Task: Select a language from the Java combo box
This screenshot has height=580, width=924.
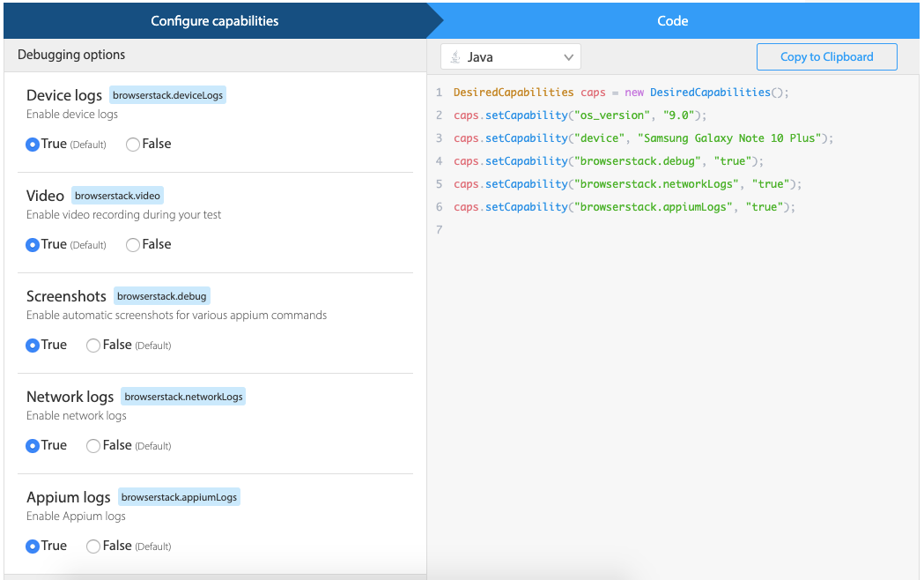Action: coord(511,56)
